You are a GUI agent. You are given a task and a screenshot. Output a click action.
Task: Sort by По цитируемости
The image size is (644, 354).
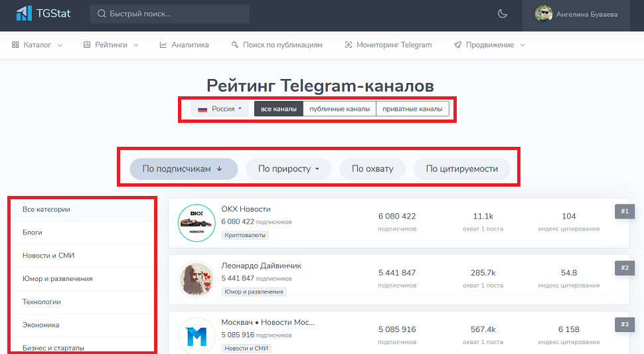[x=461, y=169]
